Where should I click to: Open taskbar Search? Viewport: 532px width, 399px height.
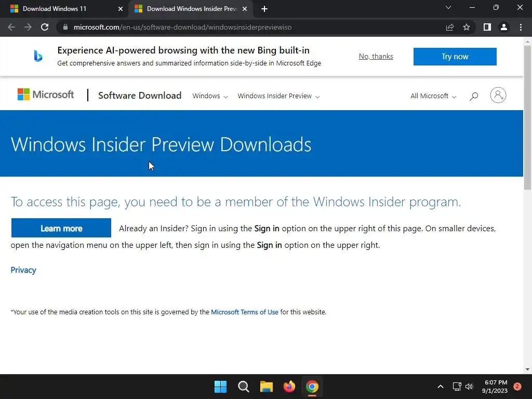(243, 387)
